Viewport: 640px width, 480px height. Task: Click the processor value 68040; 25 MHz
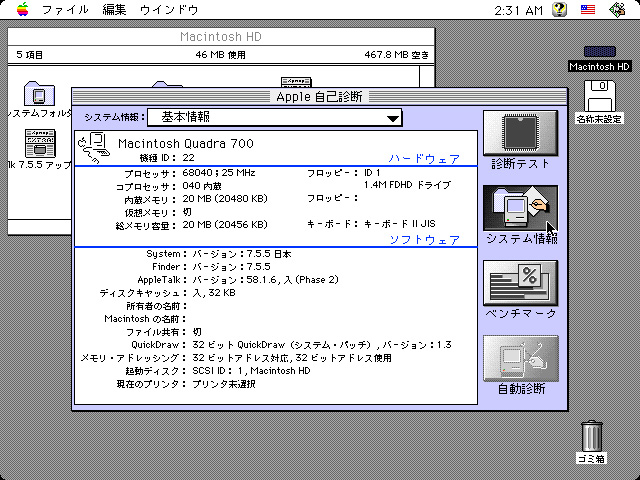(219, 173)
